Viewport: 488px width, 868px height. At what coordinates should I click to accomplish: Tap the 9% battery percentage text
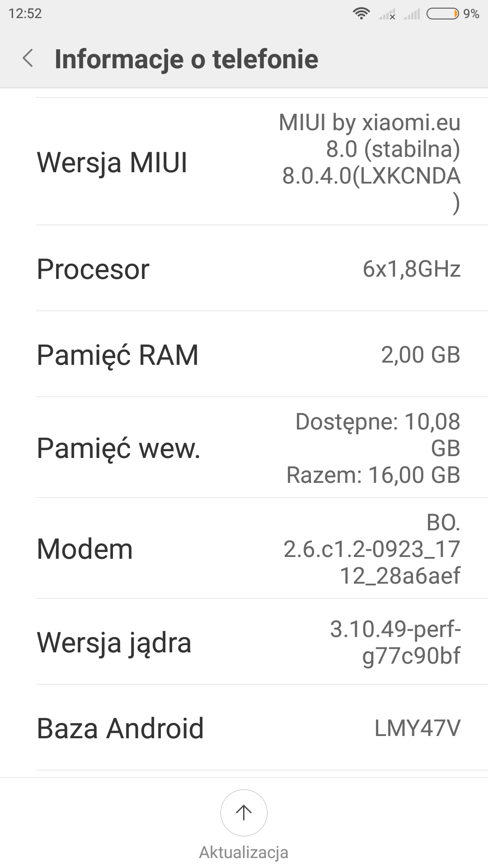coord(471,14)
